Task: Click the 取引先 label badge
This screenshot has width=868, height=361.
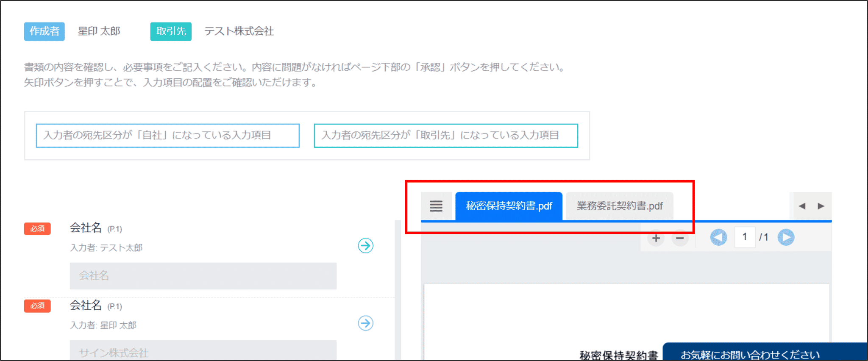Action: pos(171,31)
